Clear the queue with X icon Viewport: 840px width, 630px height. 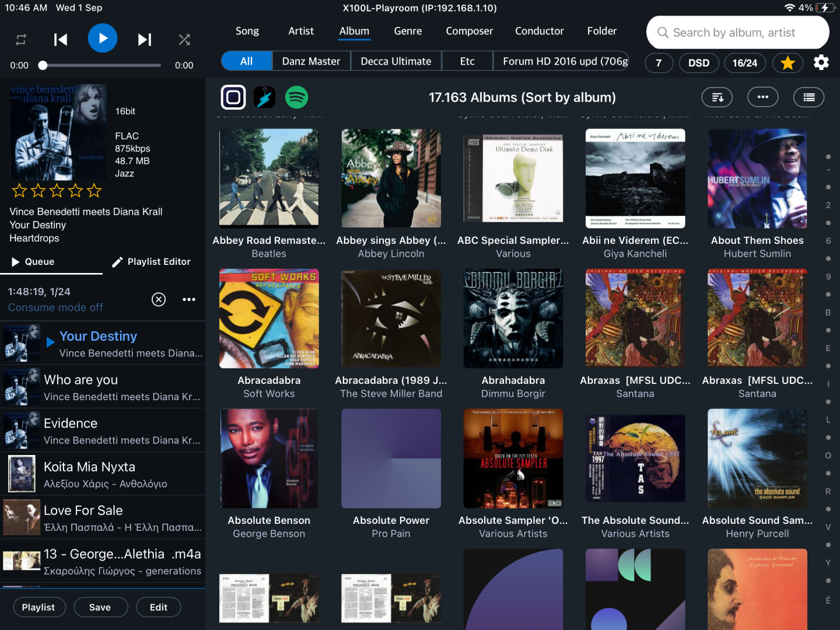click(x=159, y=299)
